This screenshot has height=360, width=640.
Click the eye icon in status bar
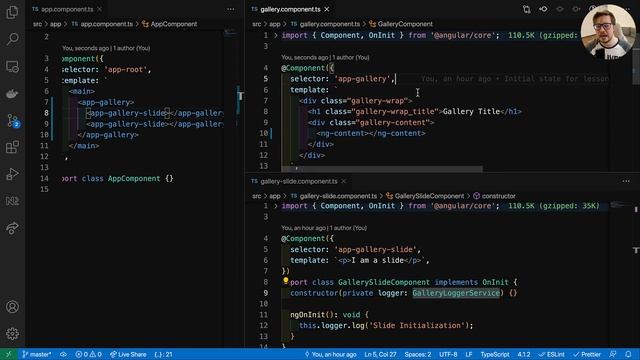click(63, 354)
